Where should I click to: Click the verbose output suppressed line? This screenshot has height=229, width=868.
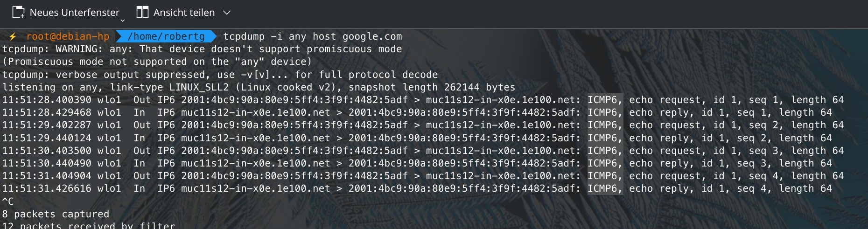220,75
